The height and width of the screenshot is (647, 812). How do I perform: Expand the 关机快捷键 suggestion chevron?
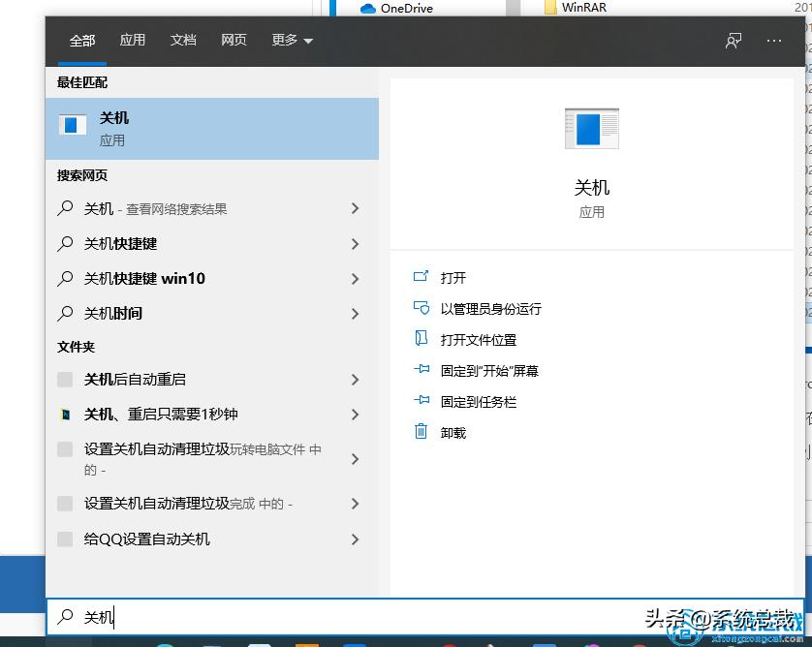(355, 243)
